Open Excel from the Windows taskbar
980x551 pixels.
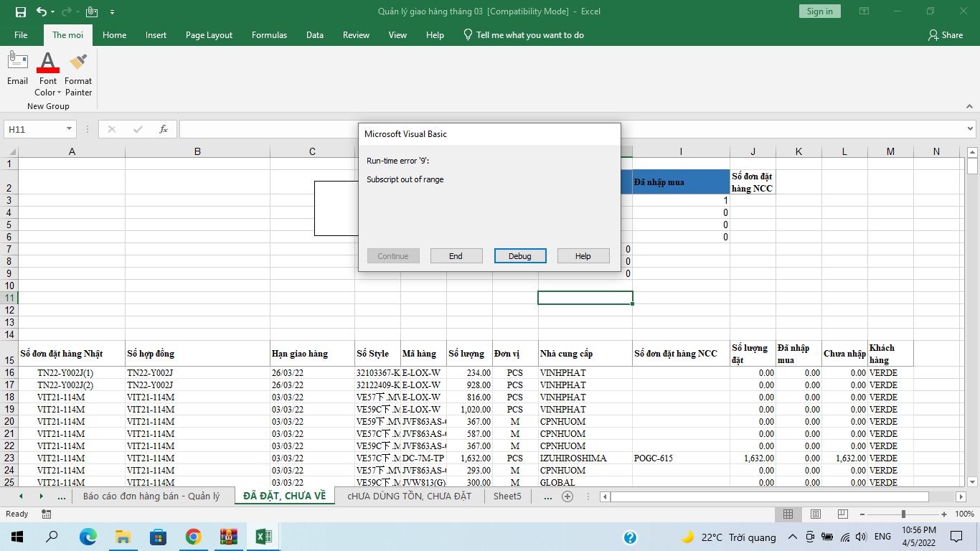tap(263, 537)
